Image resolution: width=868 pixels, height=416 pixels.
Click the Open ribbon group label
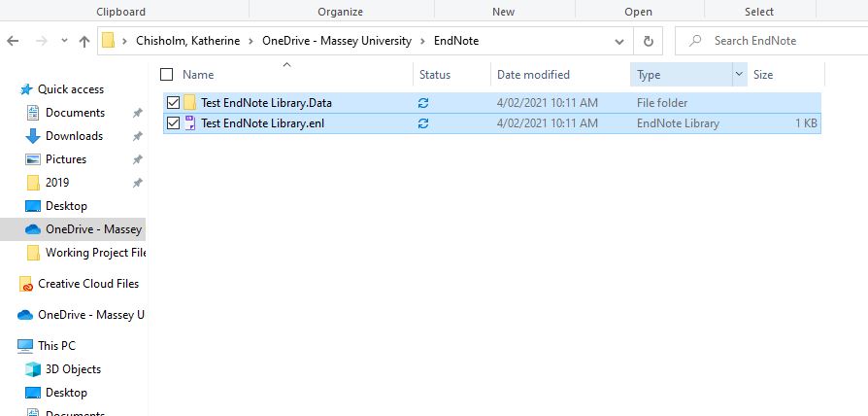tap(638, 12)
